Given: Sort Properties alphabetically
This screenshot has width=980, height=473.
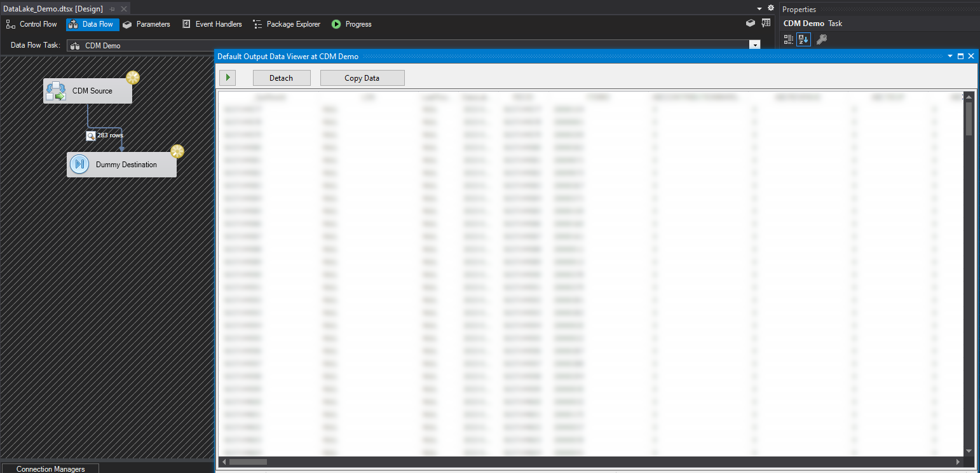Looking at the screenshot, I should (x=803, y=39).
